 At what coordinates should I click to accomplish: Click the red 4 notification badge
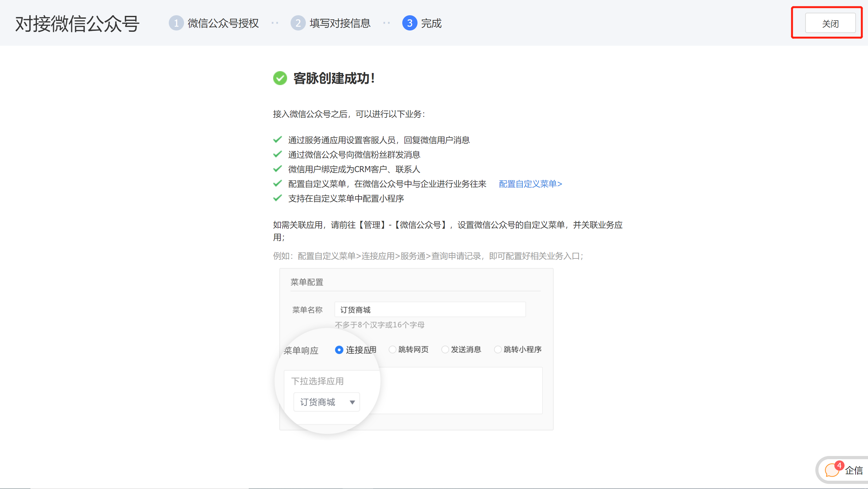coord(839,466)
